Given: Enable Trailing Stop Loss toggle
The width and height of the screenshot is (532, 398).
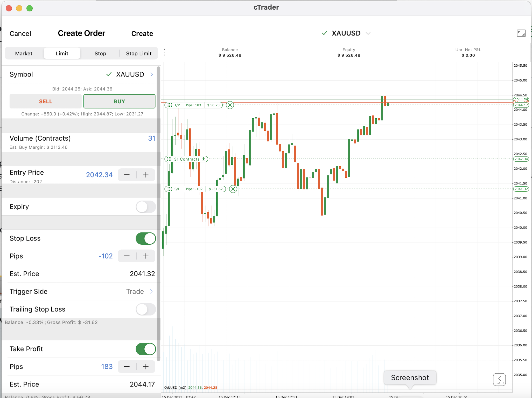Looking at the screenshot, I should pos(146,309).
